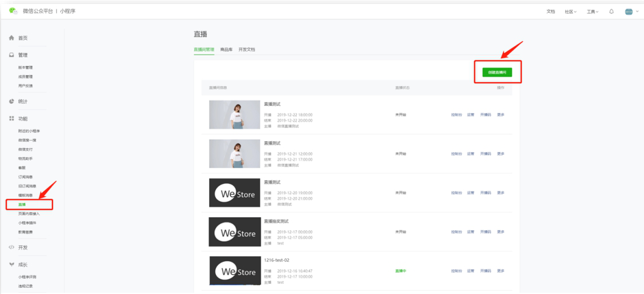This screenshot has height=294, width=644.
Task: Open 微信支付 in the sidebar
Action: (x=25, y=149)
